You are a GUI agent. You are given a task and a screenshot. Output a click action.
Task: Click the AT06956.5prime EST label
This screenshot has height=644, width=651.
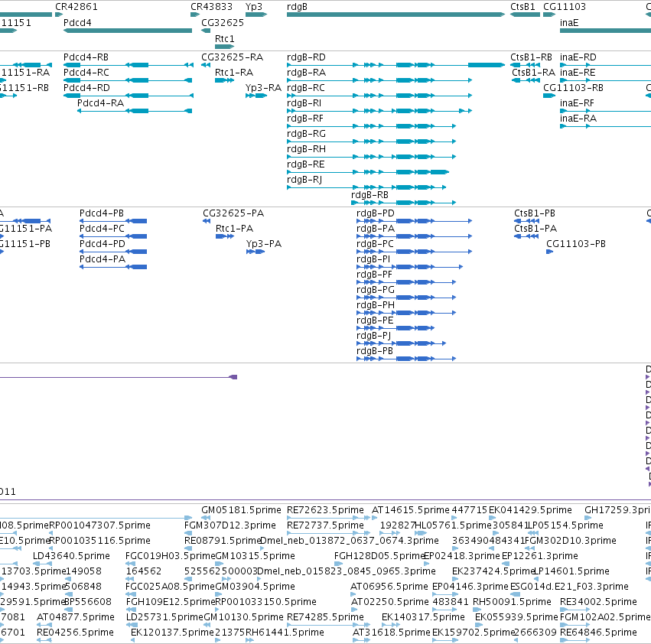[389, 587]
